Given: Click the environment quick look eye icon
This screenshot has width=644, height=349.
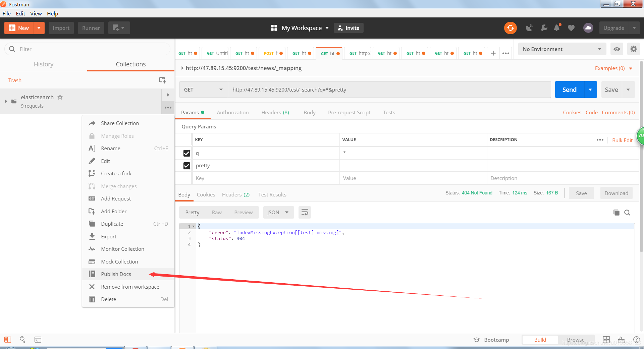Looking at the screenshot, I should click(616, 49).
